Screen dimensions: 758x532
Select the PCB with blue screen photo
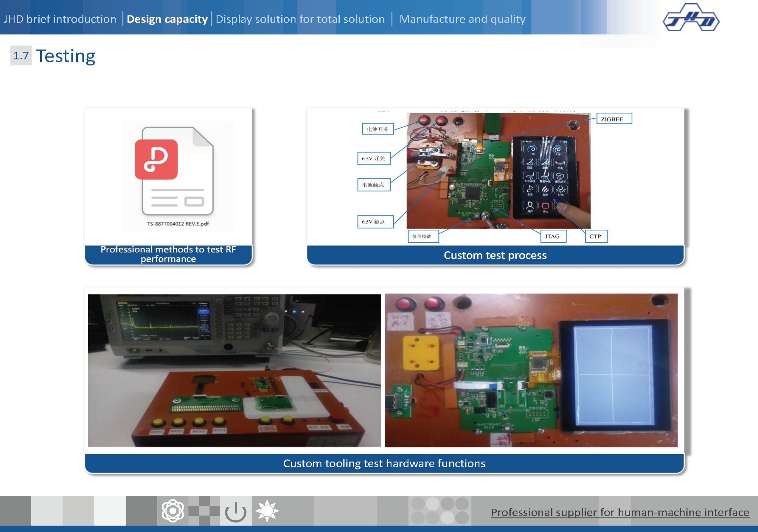pyautogui.click(x=531, y=370)
